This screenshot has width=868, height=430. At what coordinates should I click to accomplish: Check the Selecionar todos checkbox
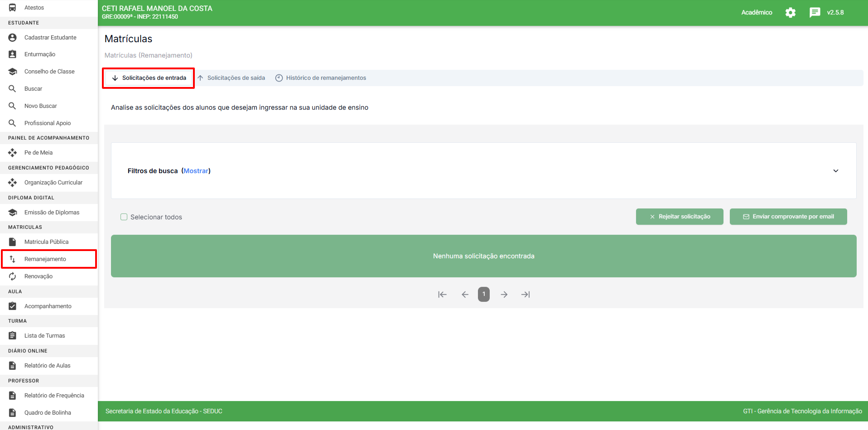(124, 217)
